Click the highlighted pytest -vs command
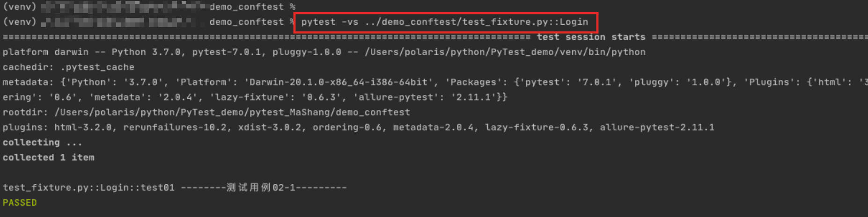This screenshot has height=217, width=868. pyautogui.click(x=444, y=22)
